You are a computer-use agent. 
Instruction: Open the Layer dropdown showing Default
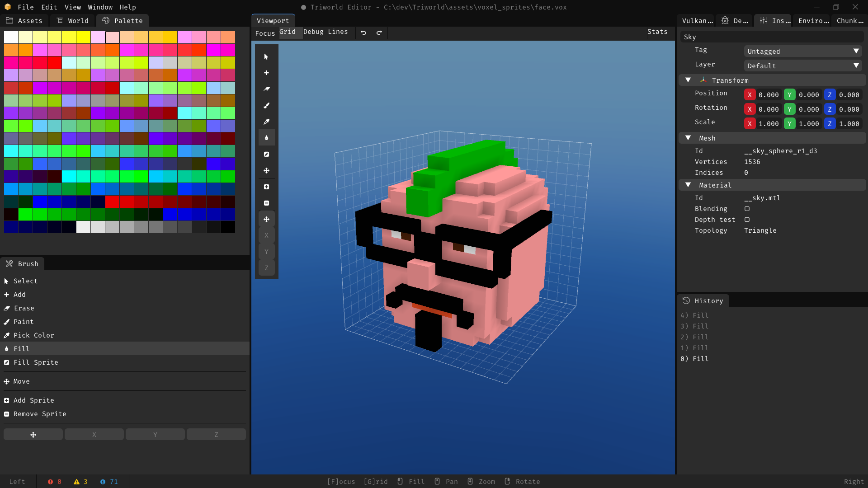(x=802, y=66)
